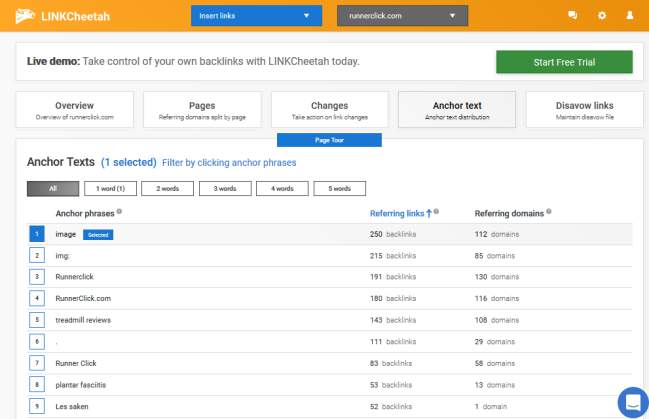Screen dimensions: 649x419
Task: Switch to the Anchor text tab
Action: click(457, 110)
